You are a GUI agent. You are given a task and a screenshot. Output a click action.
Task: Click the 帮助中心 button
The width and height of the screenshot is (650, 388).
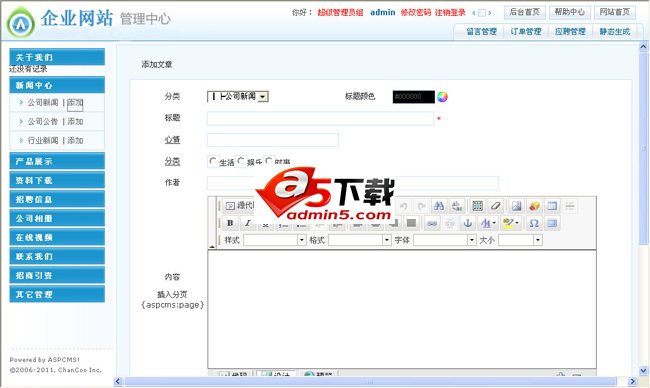570,12
